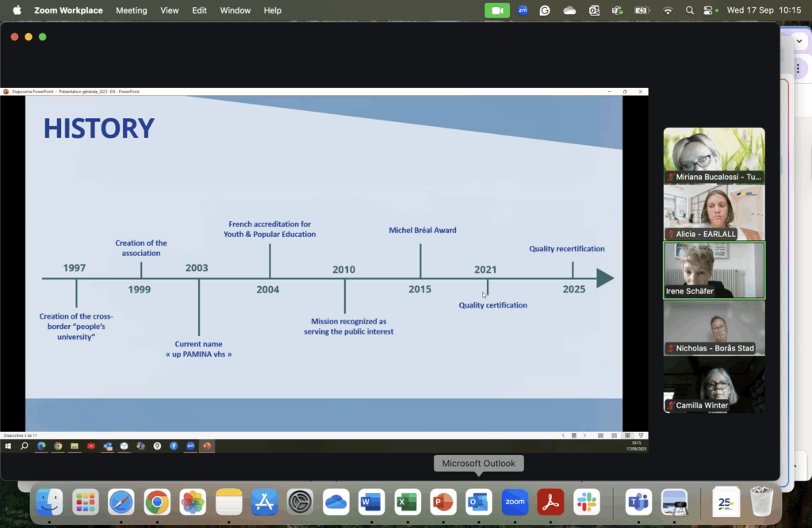Open Microsoft Excel from the Dock
The width and height of the screenshot is (812, 528).
tap(408, 502)
